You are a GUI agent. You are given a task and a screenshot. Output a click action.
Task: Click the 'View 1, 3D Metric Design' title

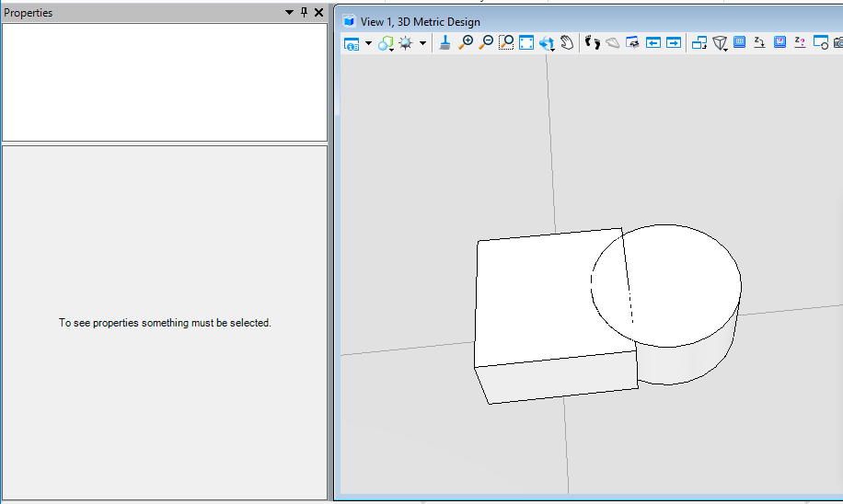coord(420,21)
